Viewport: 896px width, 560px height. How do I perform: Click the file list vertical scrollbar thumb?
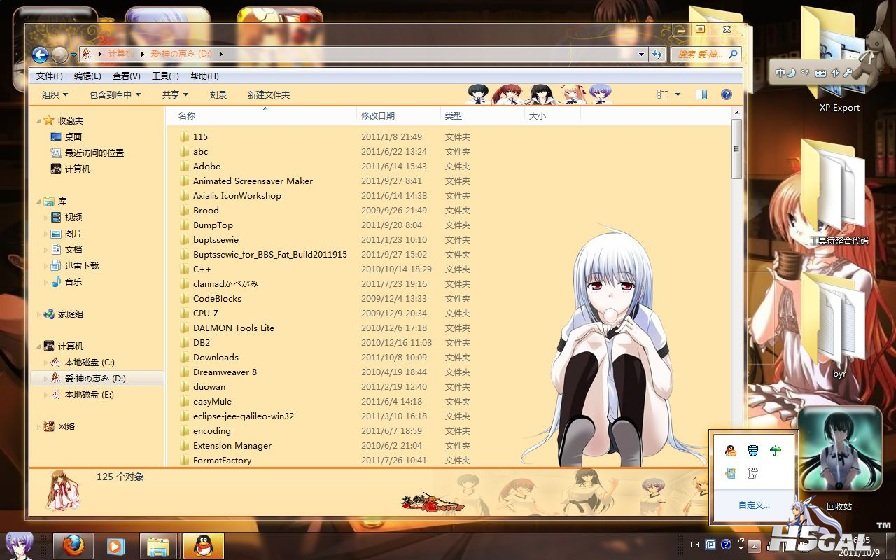pos(737,149)
